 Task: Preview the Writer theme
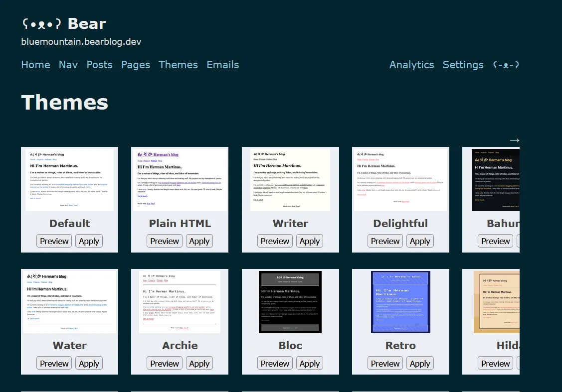click(x=275, y=241)
